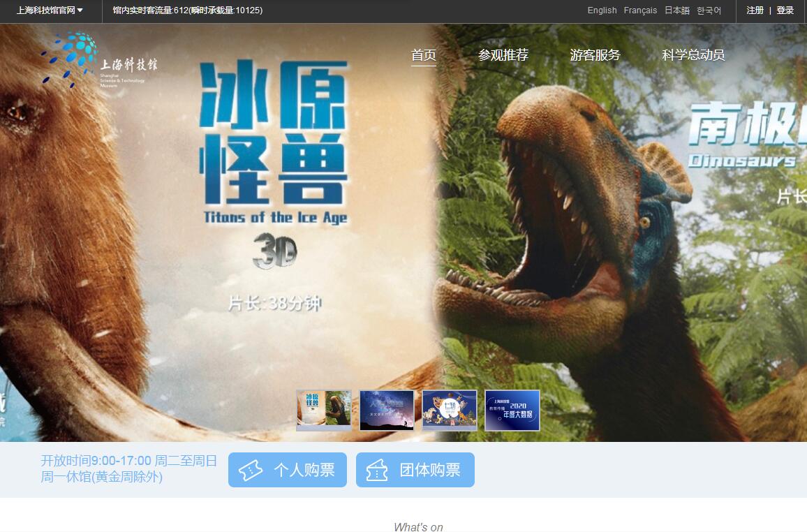Click the group ticket icon on 团体购票
This screenshot has width=807, height=532.
point(377,471)
